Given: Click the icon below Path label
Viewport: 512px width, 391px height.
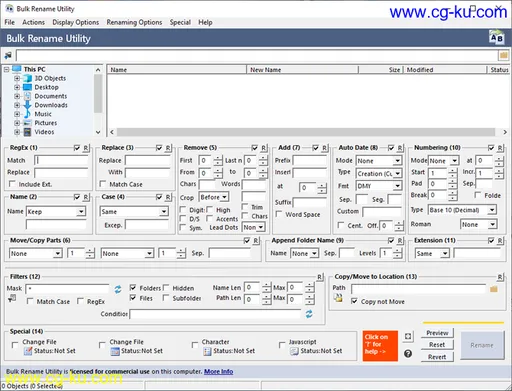Looking at the screenshot, I should [338, 298].
